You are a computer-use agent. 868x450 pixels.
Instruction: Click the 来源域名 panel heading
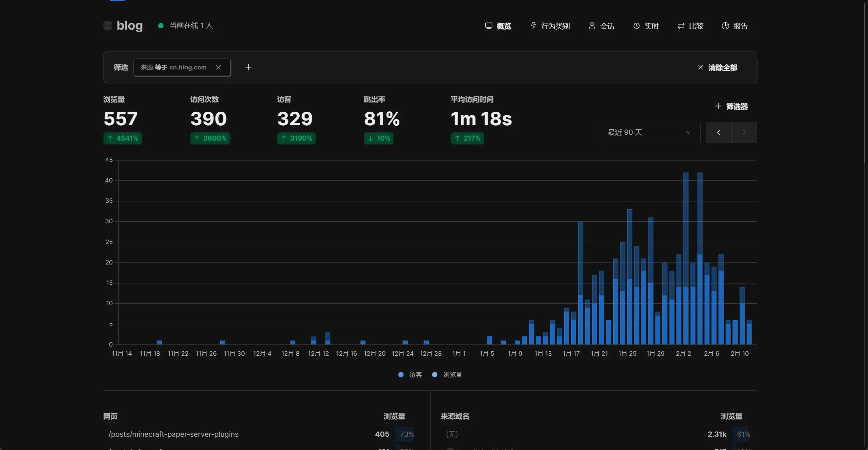(x=455, y=416)
